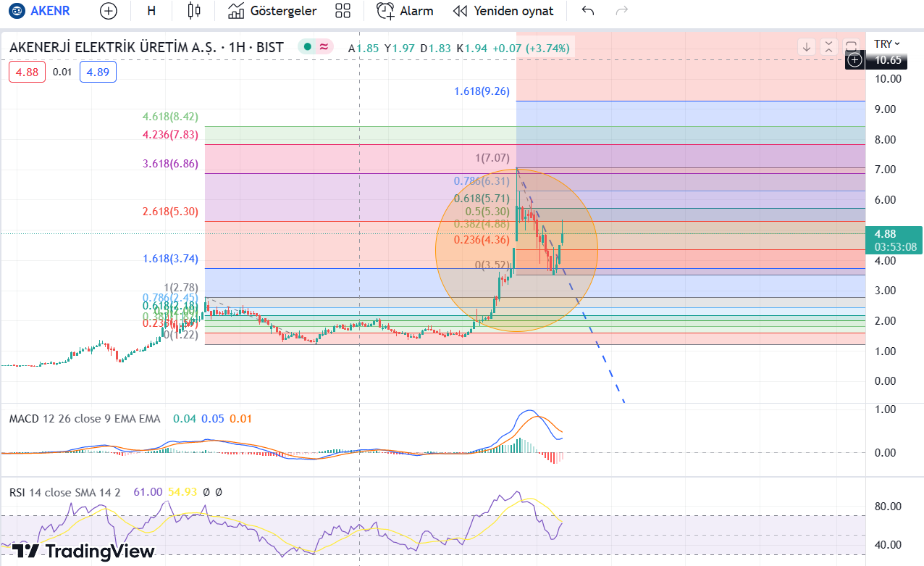Click the 0.236(4.36) retracement label

(482, 240)
